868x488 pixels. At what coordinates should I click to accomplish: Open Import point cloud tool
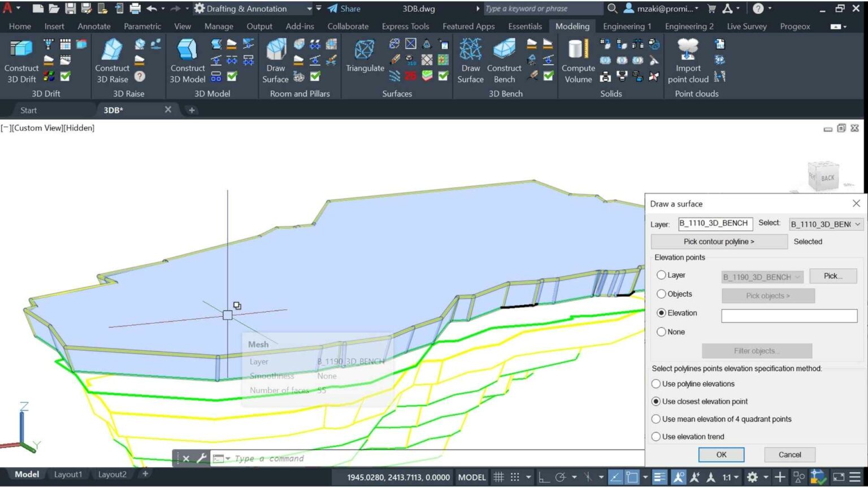(x=688, y=61)
